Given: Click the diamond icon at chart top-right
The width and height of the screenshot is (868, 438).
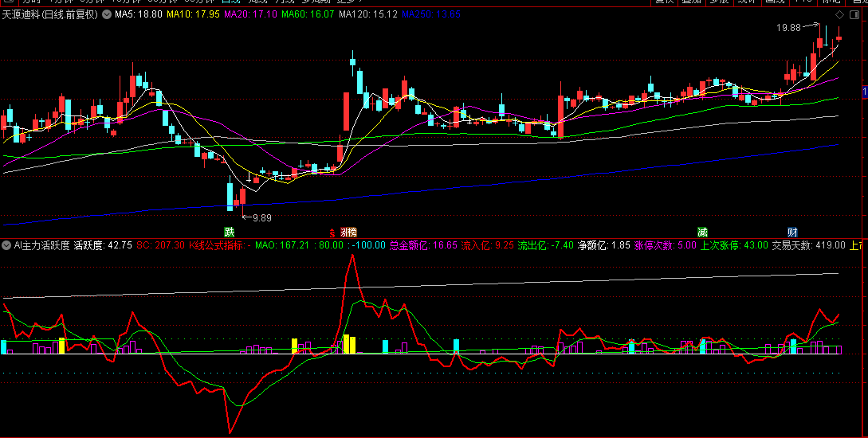Looking at the screenshot, I should click(x=840, y=15).
